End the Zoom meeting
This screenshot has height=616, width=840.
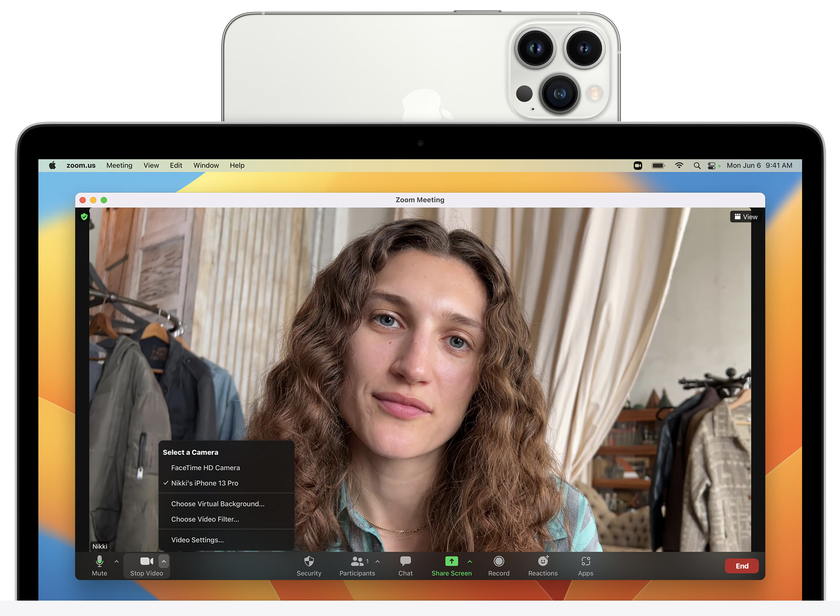pos(742,566)
